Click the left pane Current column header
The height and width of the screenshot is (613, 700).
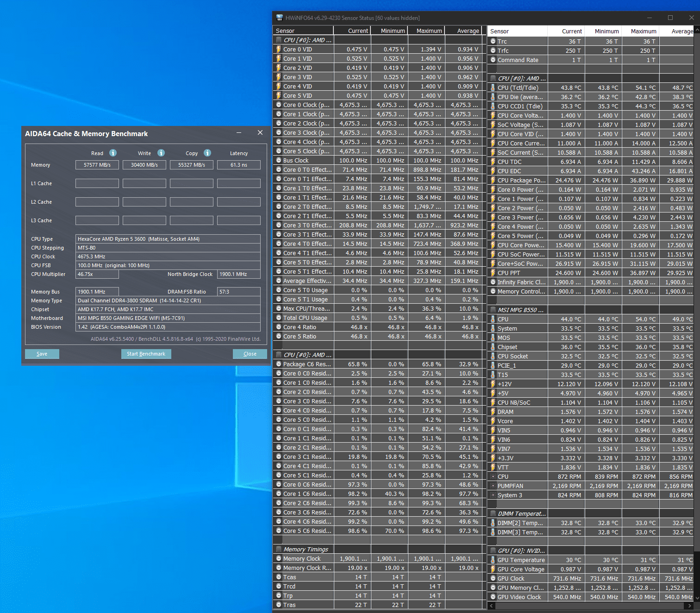pos(352,31)
